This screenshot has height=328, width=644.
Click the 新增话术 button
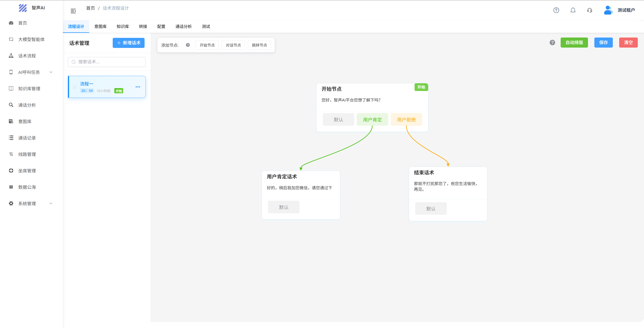point(128,43)
